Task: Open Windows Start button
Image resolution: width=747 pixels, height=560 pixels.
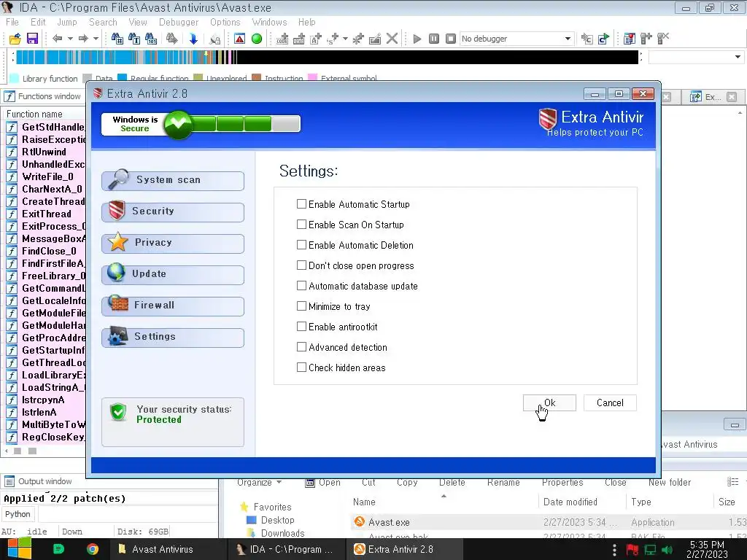Action: point(19,550)
